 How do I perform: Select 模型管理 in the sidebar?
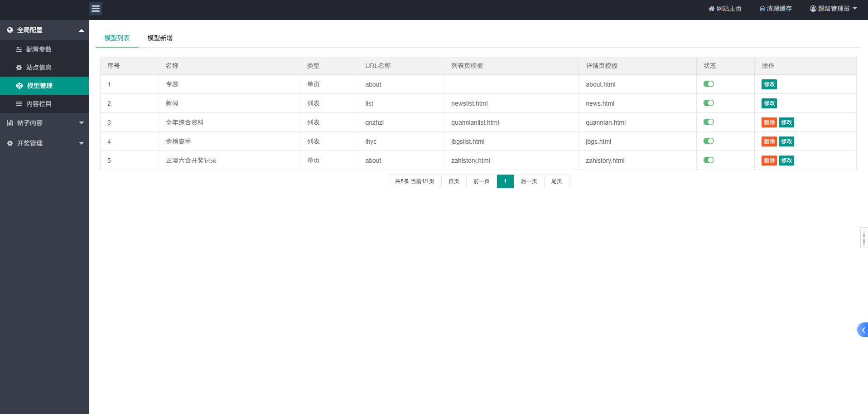pos(40,86)
